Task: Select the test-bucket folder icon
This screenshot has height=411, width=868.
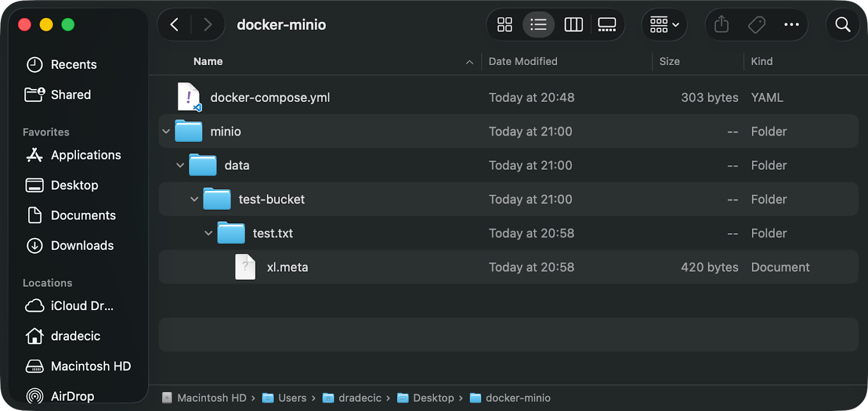Action: 217,199
